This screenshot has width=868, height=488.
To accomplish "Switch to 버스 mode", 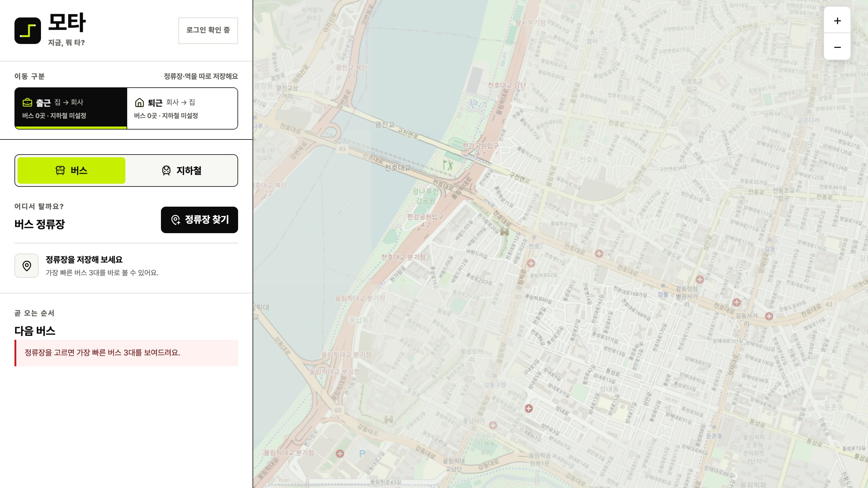I will pos(71,170).
